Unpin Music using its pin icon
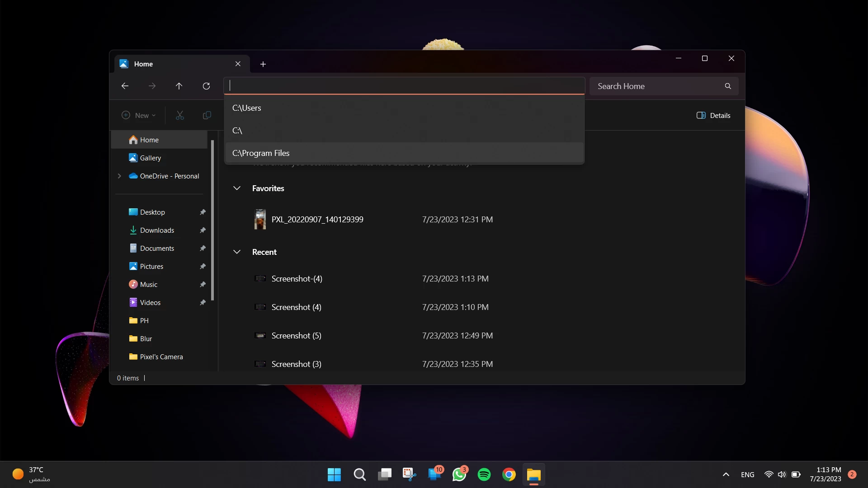Viewport: 868px width, 488px height. coord(203,284)
